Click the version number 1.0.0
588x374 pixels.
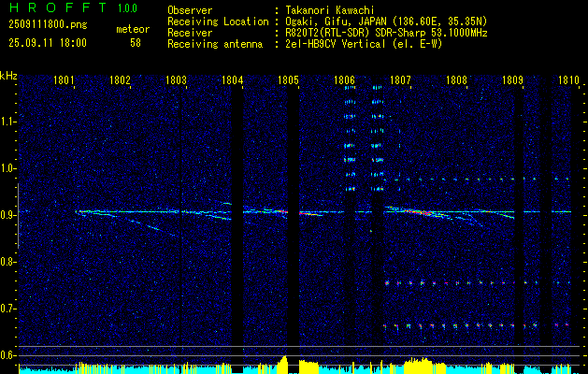click(127, 8)
